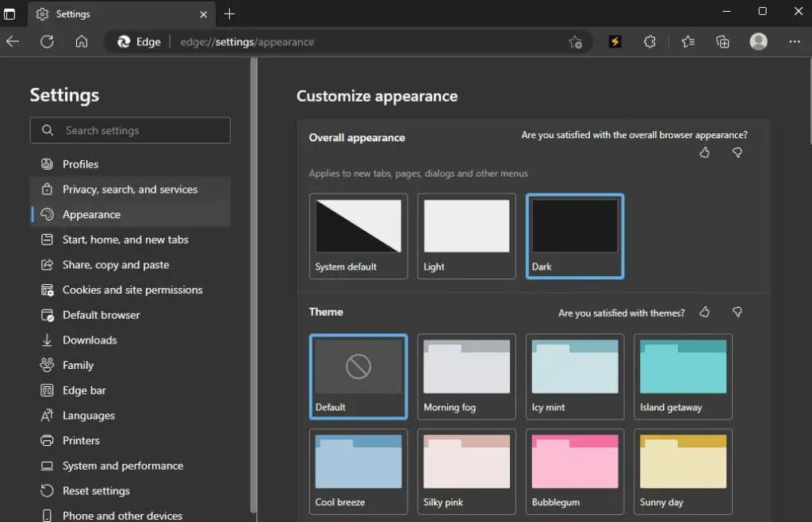Open the Collections panel
The width and height of the screenshot is (812, 522).
coord(722,41)
